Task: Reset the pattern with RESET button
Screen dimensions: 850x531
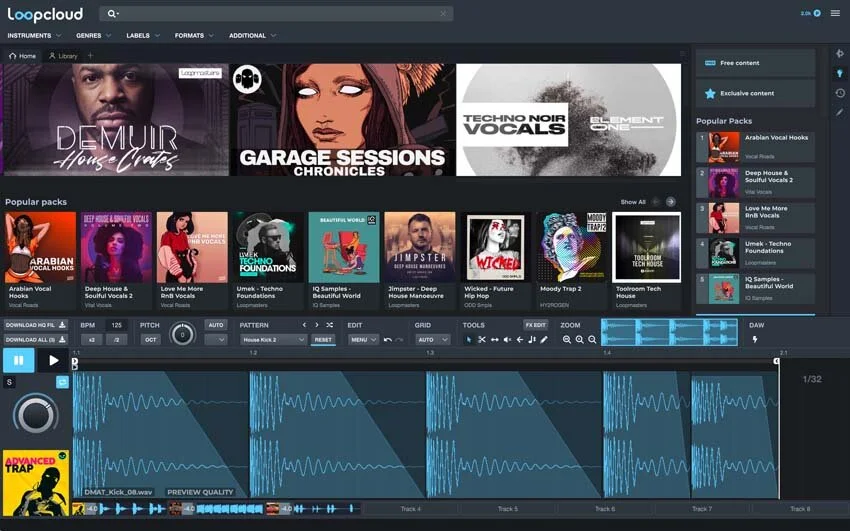Action: click(323, 340)
